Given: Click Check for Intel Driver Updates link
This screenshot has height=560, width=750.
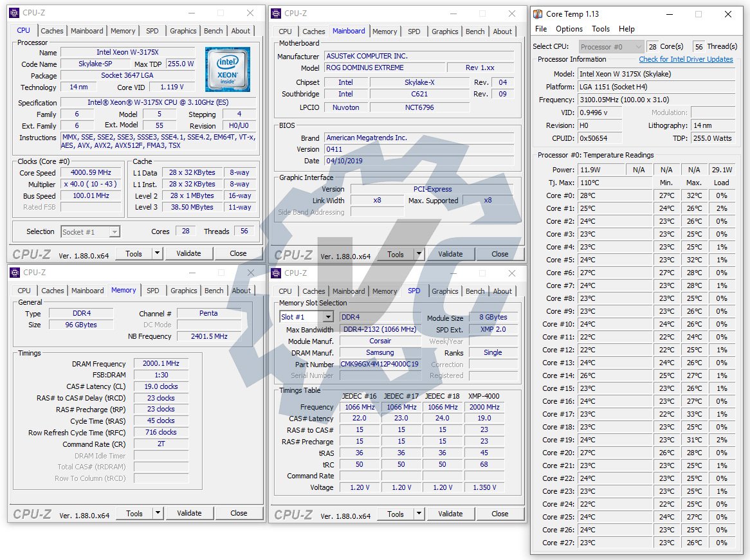Looking at the screenshot, I should 686,59.
